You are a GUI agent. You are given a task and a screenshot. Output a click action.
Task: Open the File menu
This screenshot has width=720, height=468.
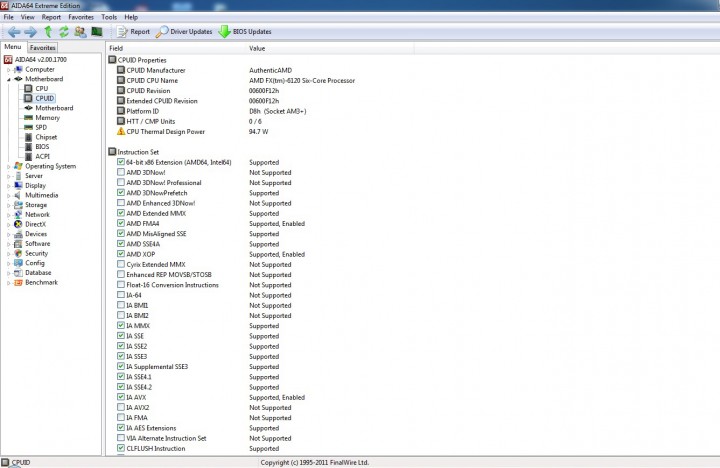pos(9,17)
